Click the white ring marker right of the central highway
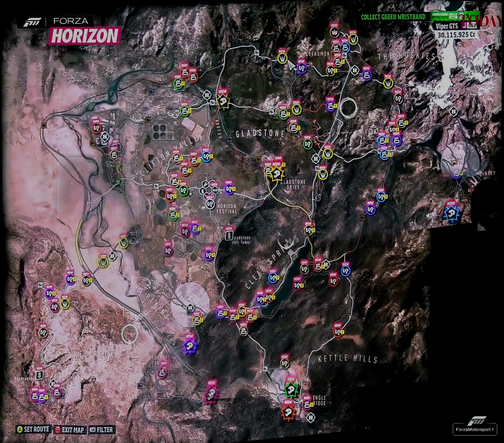Viewport: 504px width, 443px height. coord(349,108)
